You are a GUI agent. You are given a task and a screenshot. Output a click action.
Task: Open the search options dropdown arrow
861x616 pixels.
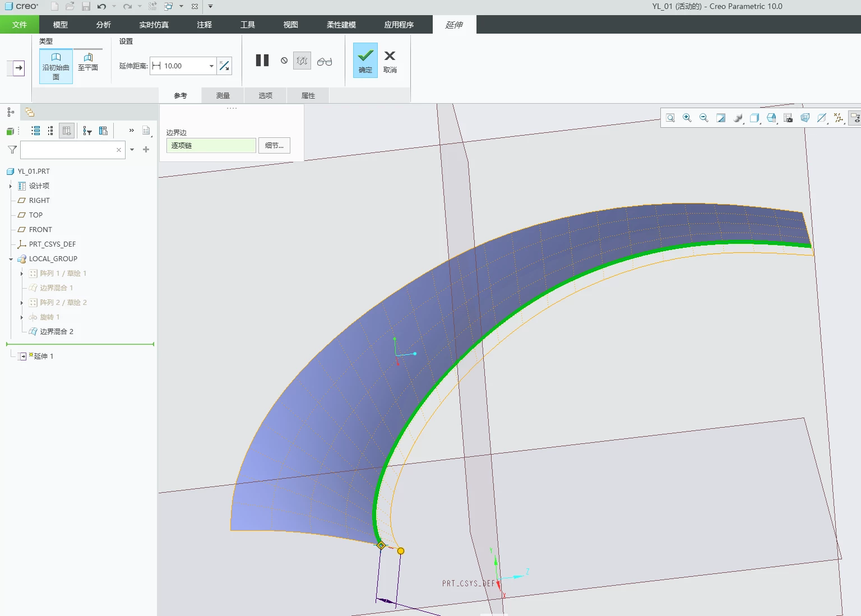[132, 150]
